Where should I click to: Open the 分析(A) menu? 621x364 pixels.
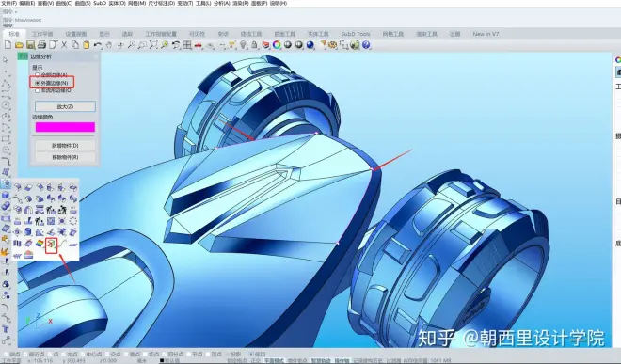point(222,3)
